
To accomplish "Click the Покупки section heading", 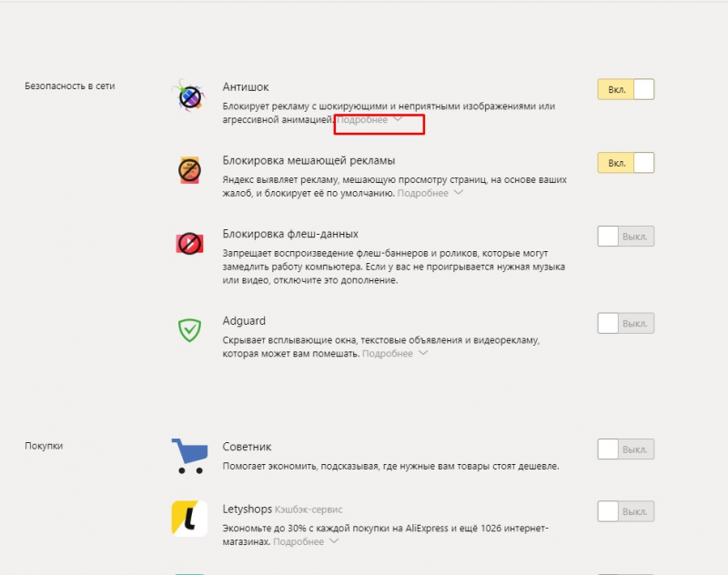I will (x=44, y=446).
